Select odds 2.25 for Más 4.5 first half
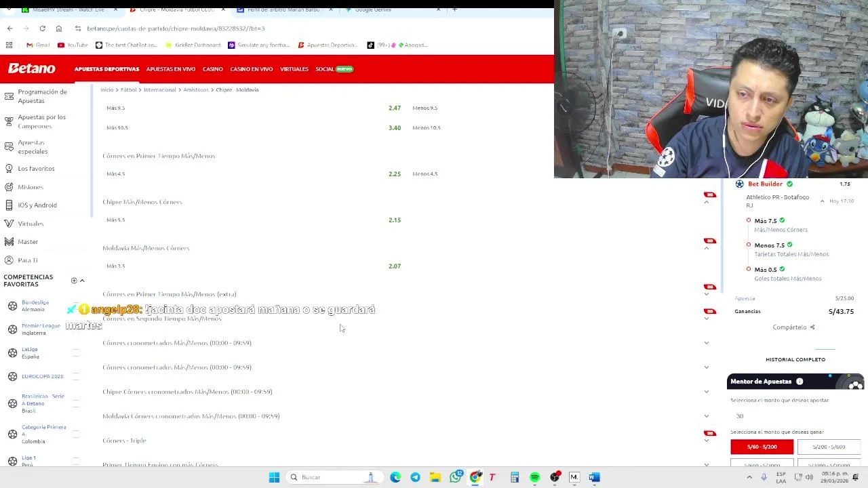 tap(395, 174)
